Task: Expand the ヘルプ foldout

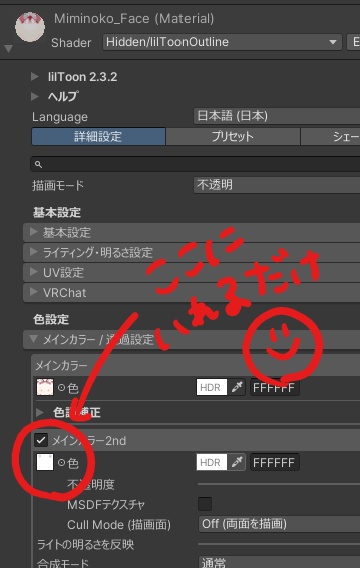Action: tap(35, 96)
